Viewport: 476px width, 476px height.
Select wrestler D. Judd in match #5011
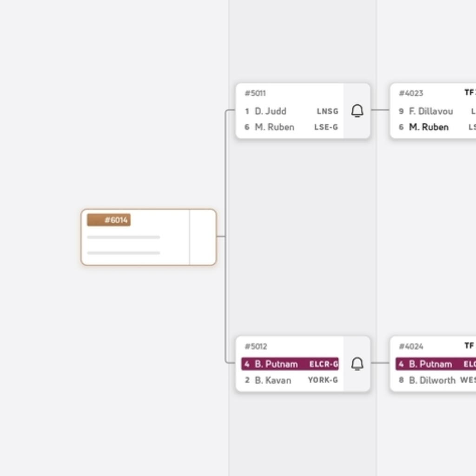(x=270, y=111)
